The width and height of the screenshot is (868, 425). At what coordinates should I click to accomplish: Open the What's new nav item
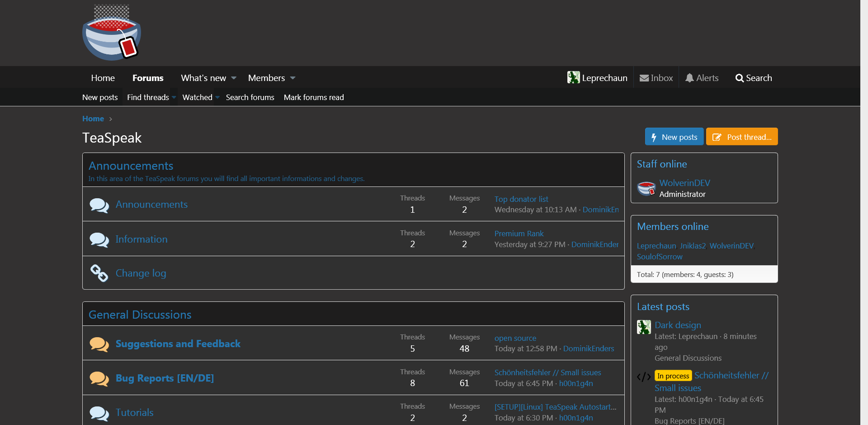coord(203,78)
